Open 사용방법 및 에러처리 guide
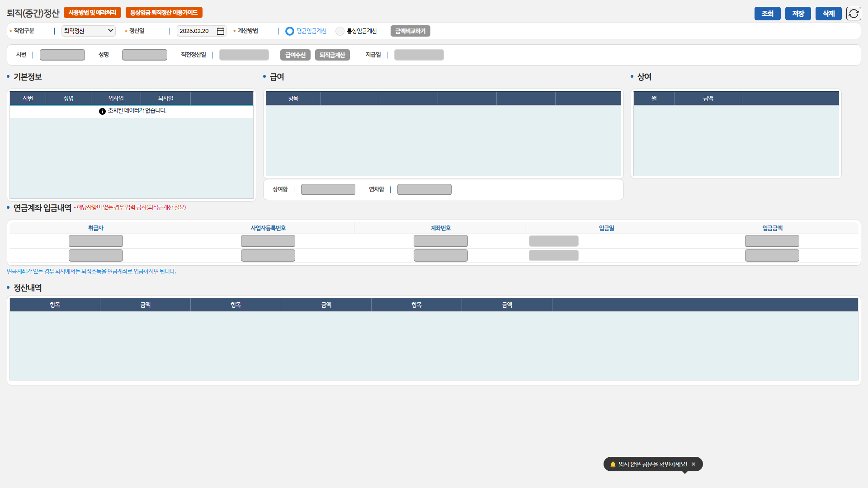868x488 pixels. click(92, 13)
